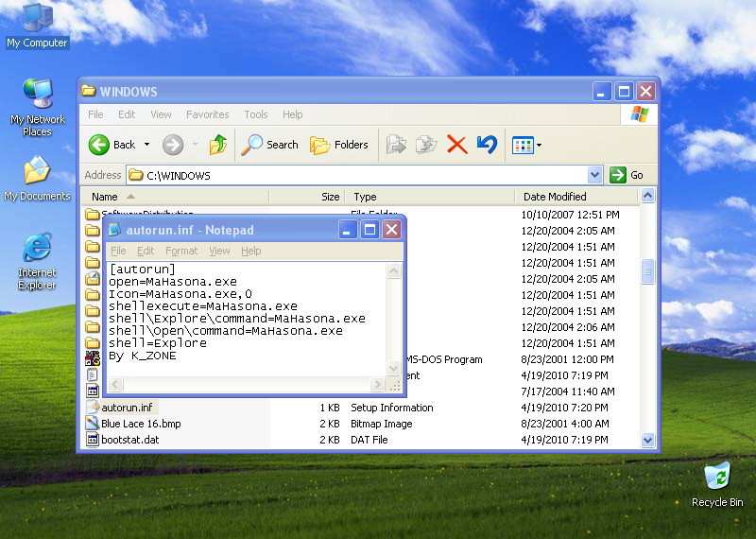Image resolution: width=756 pixels, height=539 pixels.
Task: Open Explorer Edit menu
Action: 127,114
